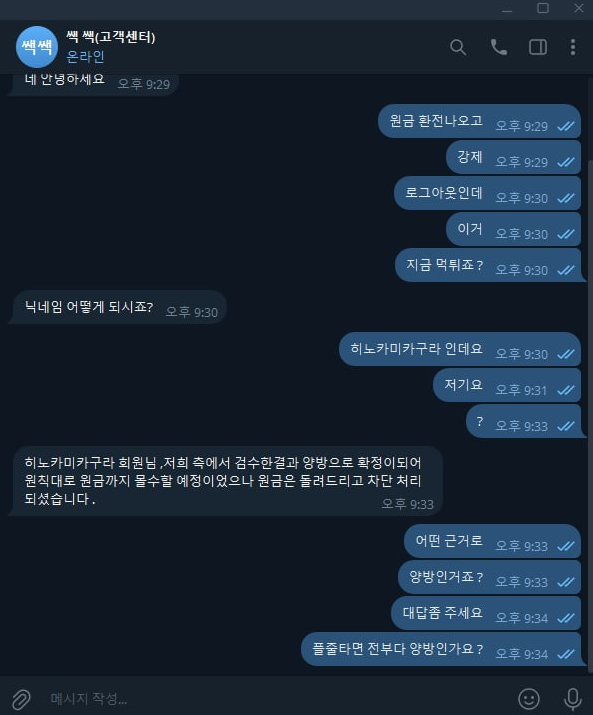Click the paperclip attach file icon
This screenshot has height=715, width=593.
(21, 698)
